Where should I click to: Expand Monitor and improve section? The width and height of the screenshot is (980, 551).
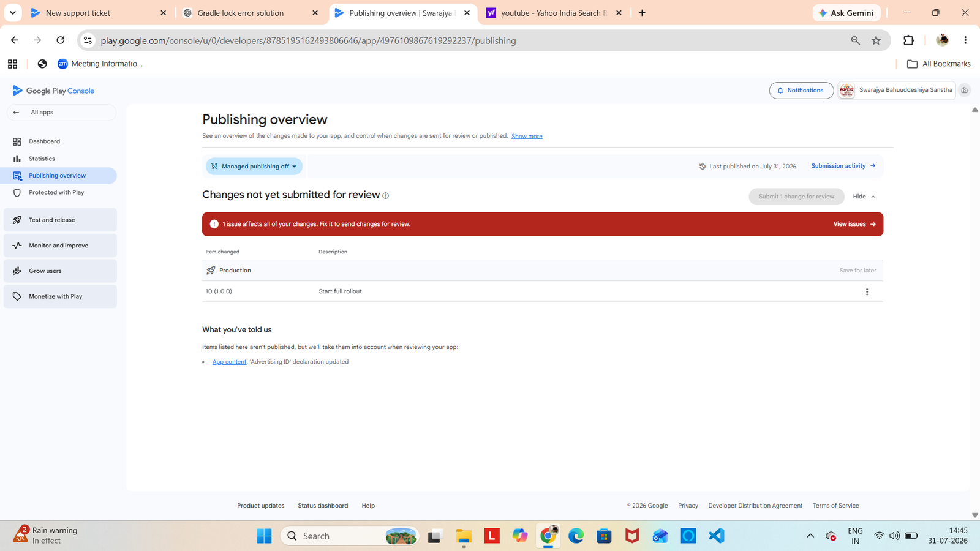point(60,246)
